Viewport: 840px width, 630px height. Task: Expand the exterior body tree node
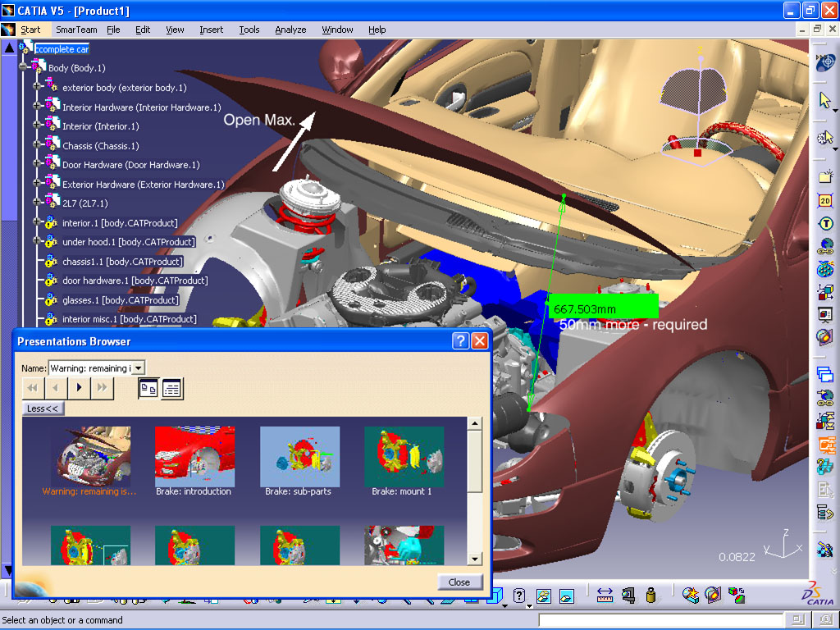point(36,86)
